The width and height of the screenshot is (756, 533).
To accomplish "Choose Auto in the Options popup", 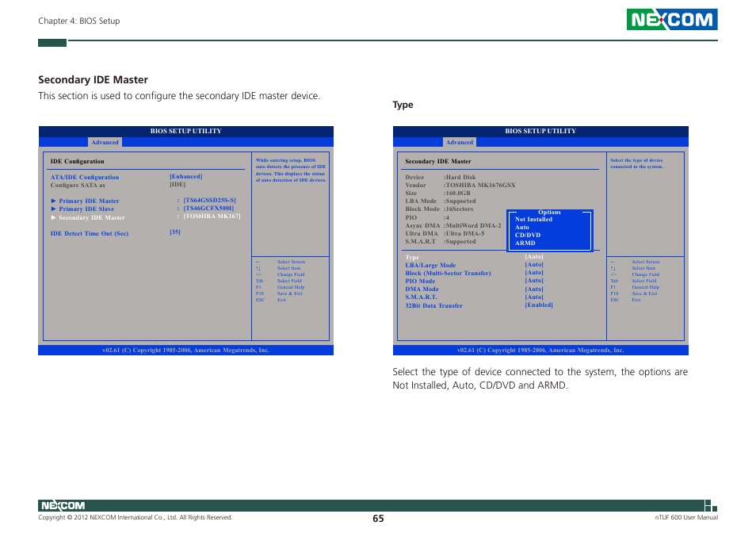I will pos(521,227).
